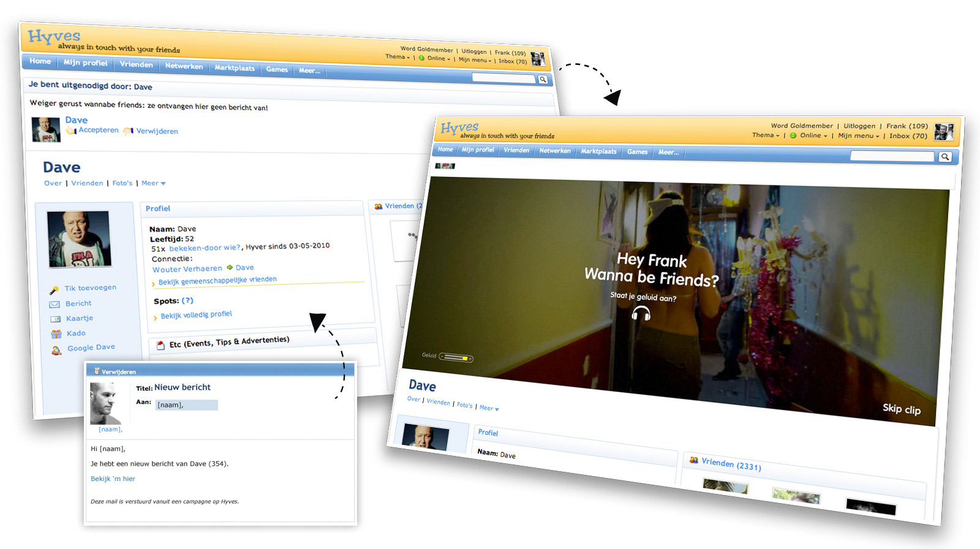The width and height of the screenshot is (980, 549).
Task: Open Mijn profiel tab in back window
Action: click(x=85, y=62)
